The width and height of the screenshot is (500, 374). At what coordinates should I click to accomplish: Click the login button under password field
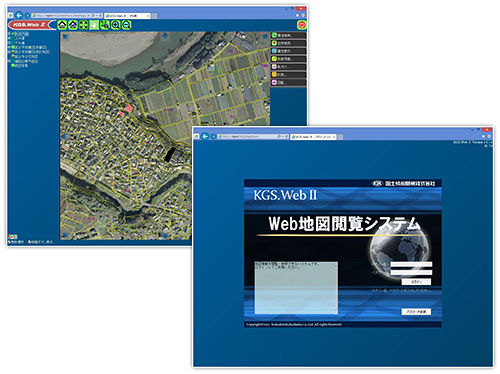[416, 282]
